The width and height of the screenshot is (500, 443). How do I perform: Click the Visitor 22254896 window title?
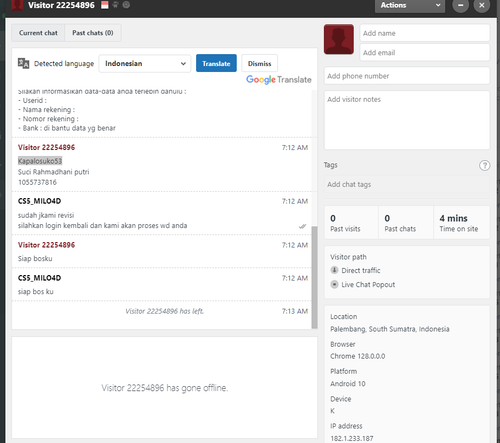tap(61, 5)
